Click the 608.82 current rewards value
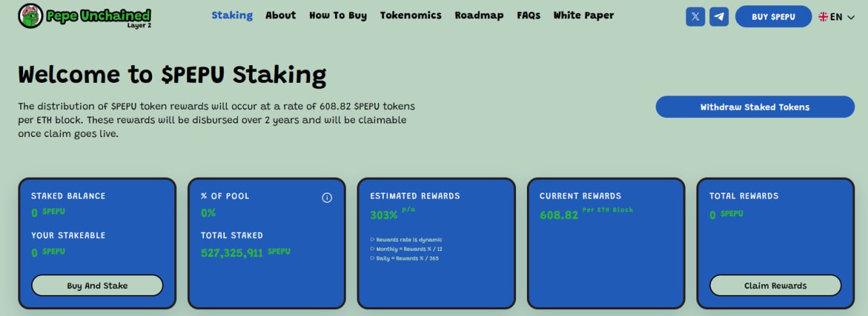Screen dimensions: 868x316 tap(559, 215)
